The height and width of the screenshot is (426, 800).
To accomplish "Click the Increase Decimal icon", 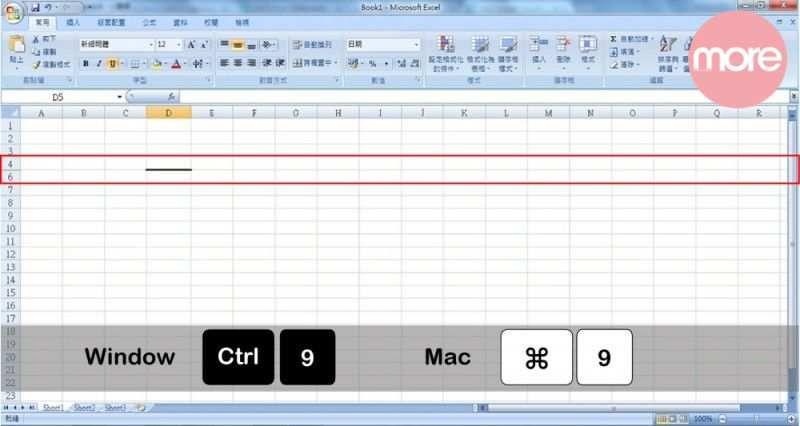I will click(402, 63).
